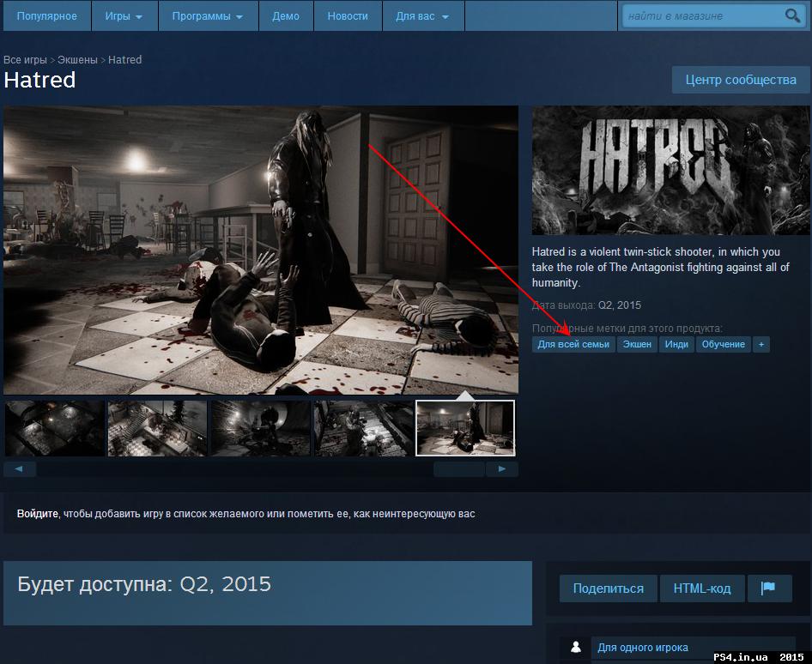The image size is (812, 664).
Task: Click the left arrow to scroll screenshots back
Action: click(x=19, y=468)
